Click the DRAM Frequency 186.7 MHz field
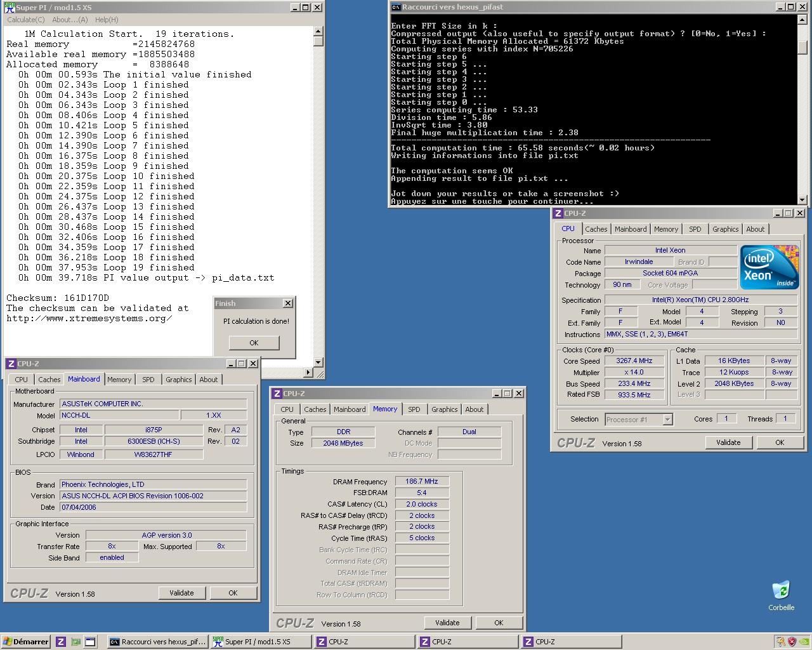The image size is (812, 650). [422, 481]
